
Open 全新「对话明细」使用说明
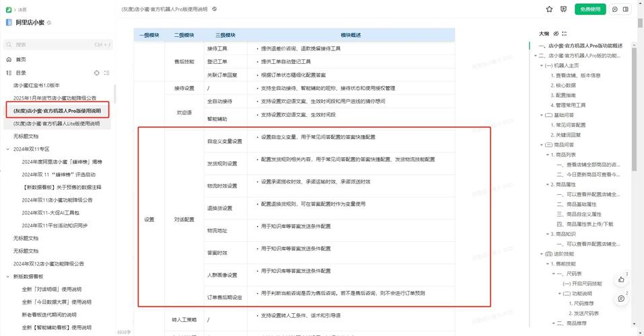52,289
